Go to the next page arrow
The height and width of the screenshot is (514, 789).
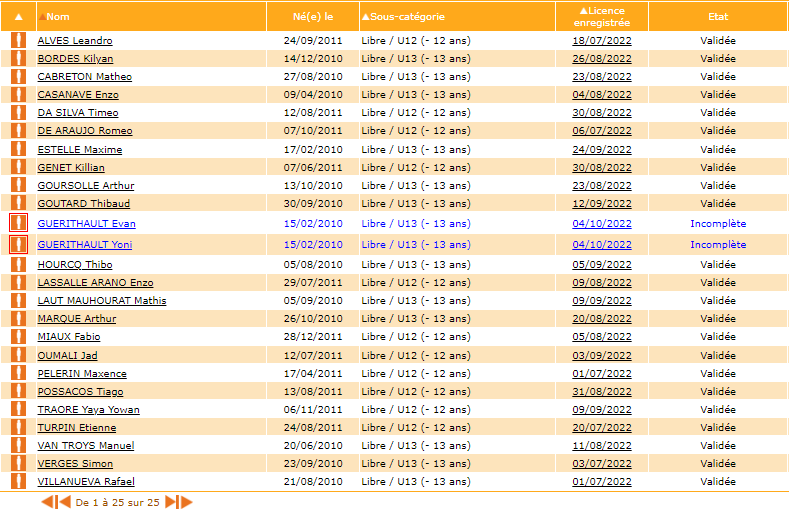[171, 502]
